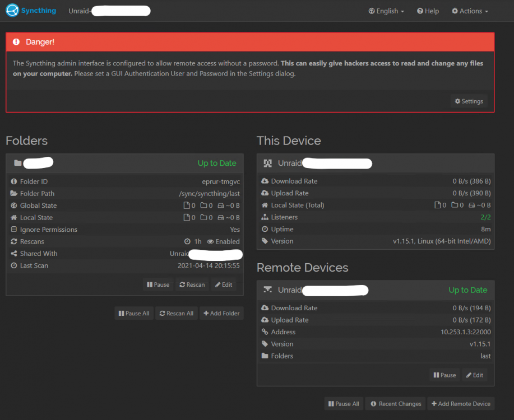The image size is (514, 420).
Task: Click the Local State home icon in Folders
Action: (x=14, y=217)
